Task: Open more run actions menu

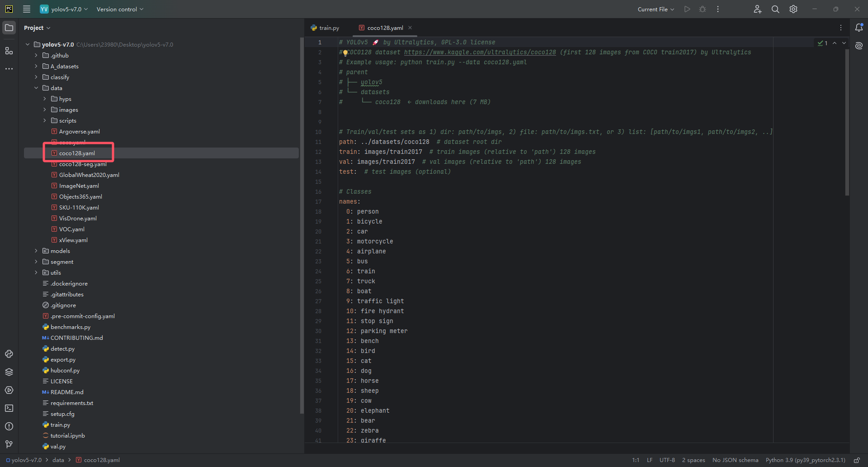Action: coord(718,9)
